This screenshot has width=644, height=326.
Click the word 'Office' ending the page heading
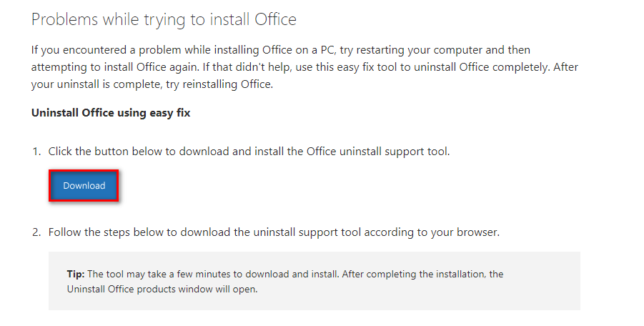275,20
